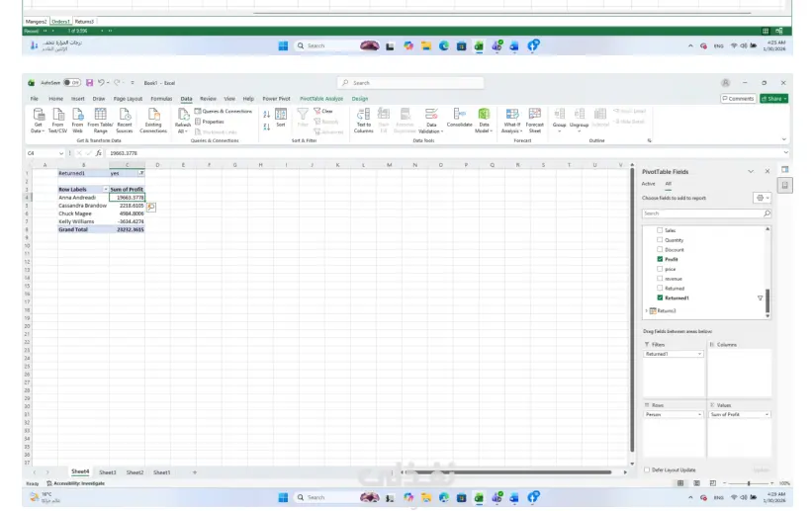Click the Refresh All icon

pyautogui.click(x=183, y=114)
